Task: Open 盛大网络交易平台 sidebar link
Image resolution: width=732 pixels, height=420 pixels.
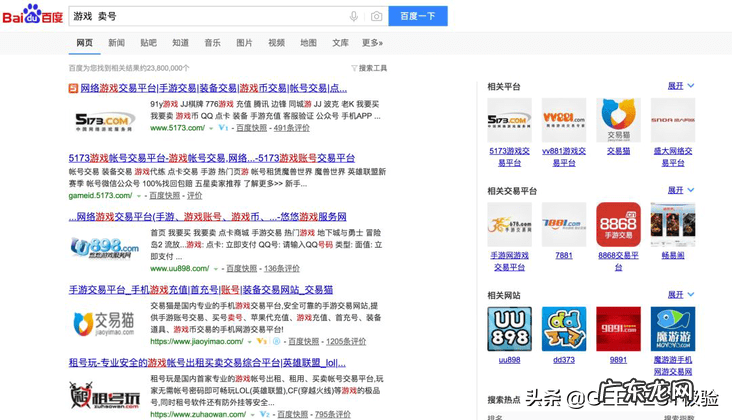Action: [x=673, y=157]
